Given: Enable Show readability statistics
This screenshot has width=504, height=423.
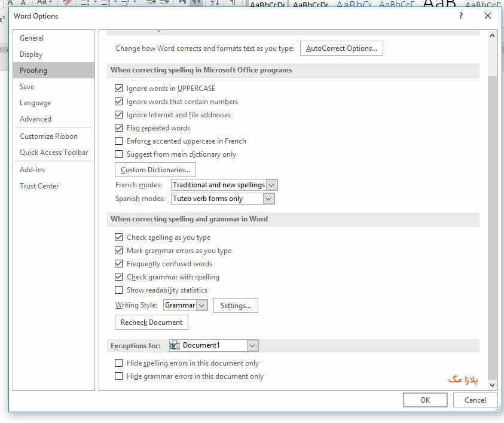Looking at the screenshot, I should (x=118, y=290).
